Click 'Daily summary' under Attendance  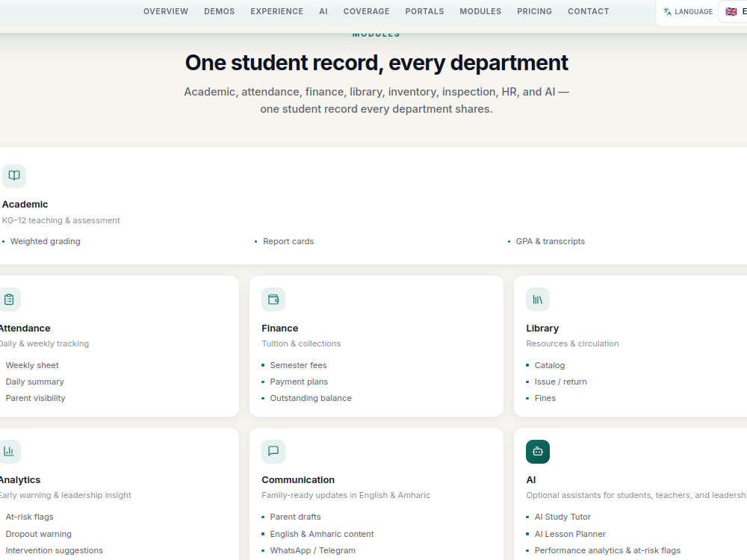pos(35,382)
